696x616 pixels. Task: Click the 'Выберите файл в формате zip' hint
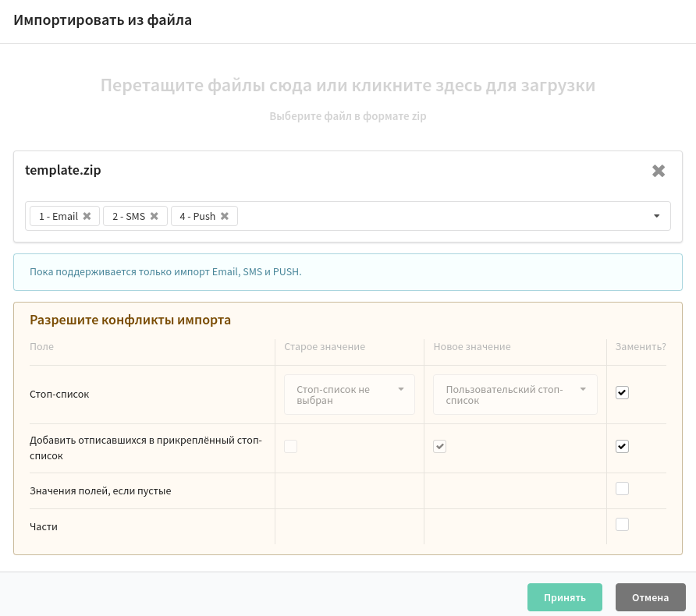347,116
